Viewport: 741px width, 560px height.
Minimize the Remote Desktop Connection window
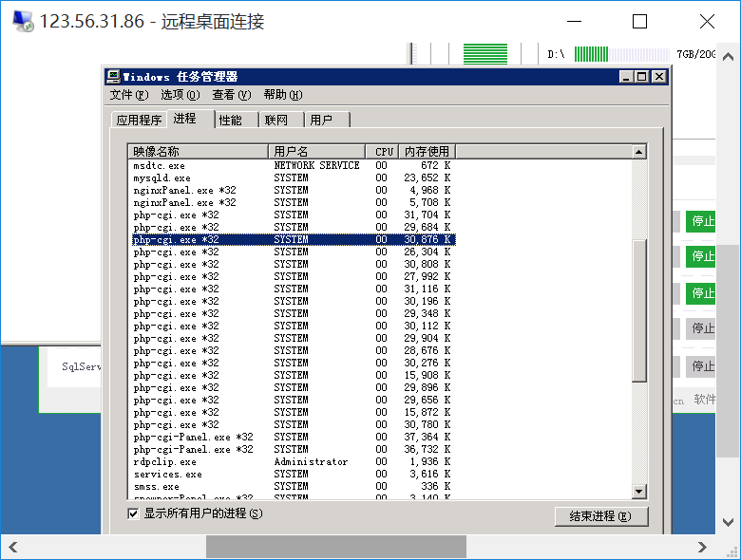coord(574,21)
